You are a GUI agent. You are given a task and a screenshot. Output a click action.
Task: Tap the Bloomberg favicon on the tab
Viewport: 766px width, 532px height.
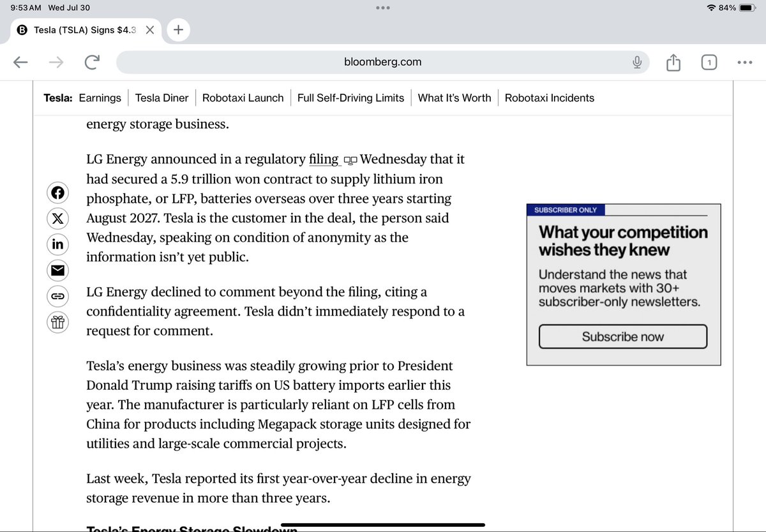[22, 30]
